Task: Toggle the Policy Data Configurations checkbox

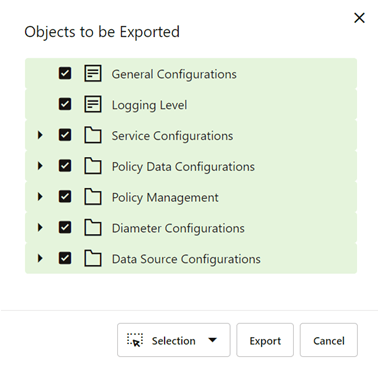Action: click(x=65, y=166)
